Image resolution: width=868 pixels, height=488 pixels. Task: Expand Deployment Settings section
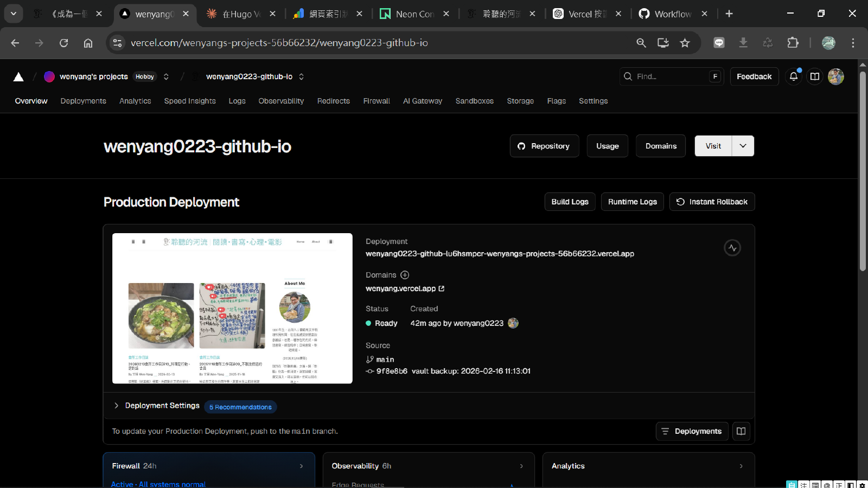pos(117,406)
